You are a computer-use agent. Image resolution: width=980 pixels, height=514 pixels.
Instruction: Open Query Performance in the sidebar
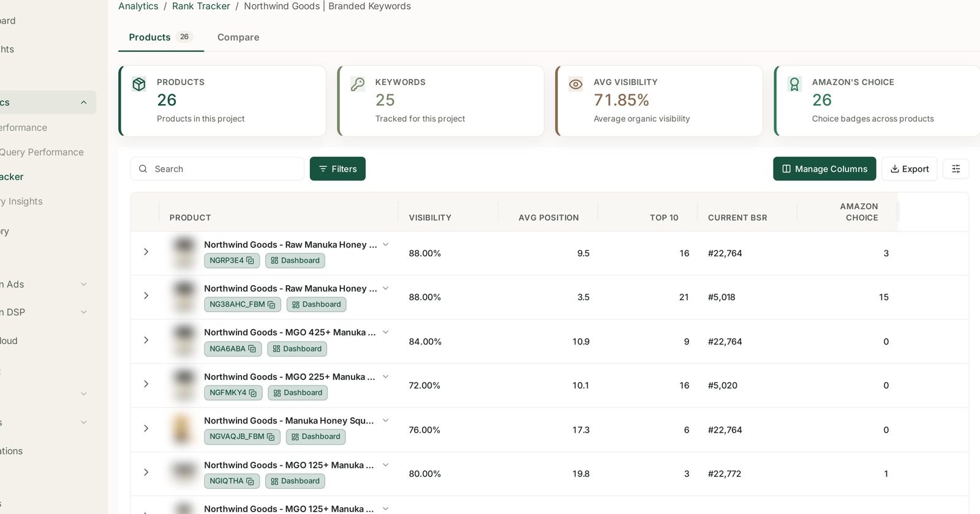[x=42, y=152]
